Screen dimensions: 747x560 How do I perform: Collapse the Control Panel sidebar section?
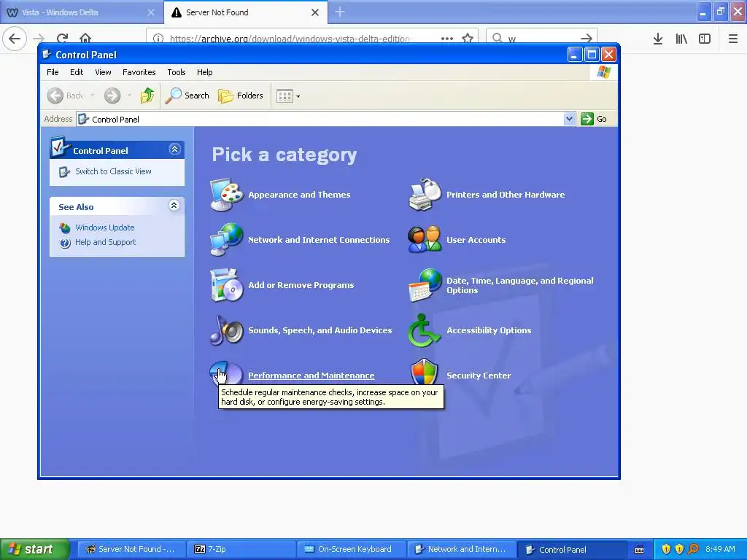(174, 149)
